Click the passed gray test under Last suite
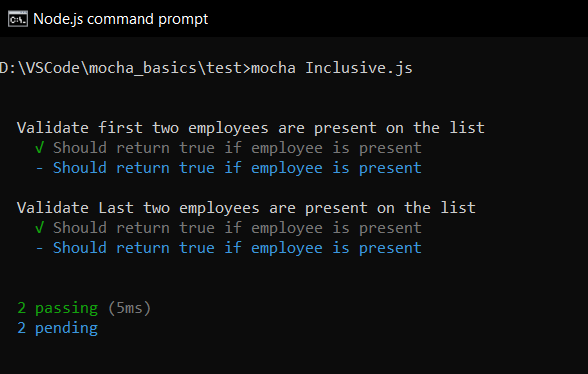 tap(237, 228)
